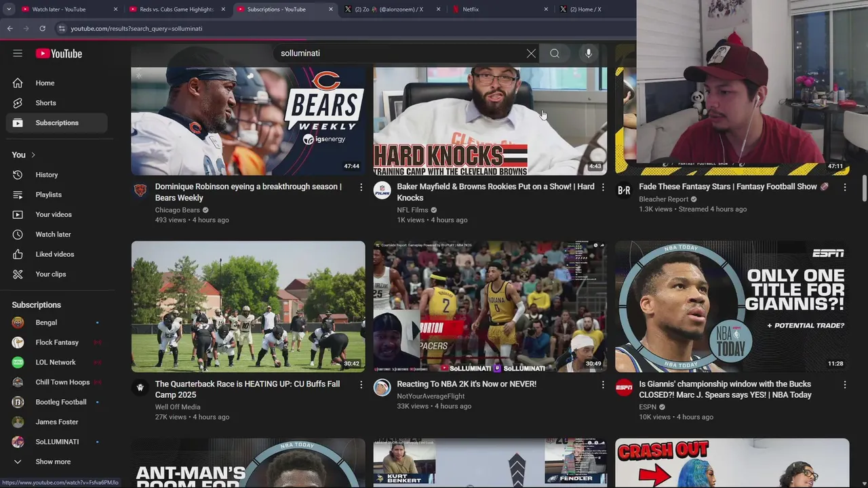The width and height of the screenshot is (868, 488).
Task: Click the site info icon in address bar
Action: coord(62,28)
